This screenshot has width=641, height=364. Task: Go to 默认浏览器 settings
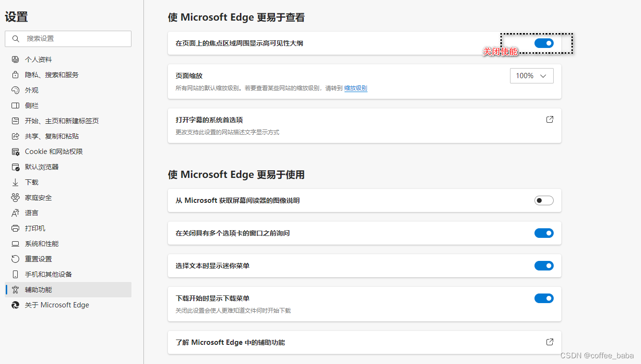pyautogui.click(x=68, y=167)
